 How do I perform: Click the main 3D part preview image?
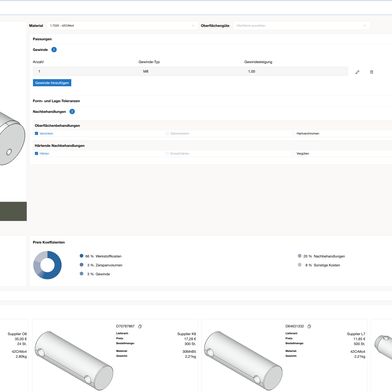pos(12,138)
